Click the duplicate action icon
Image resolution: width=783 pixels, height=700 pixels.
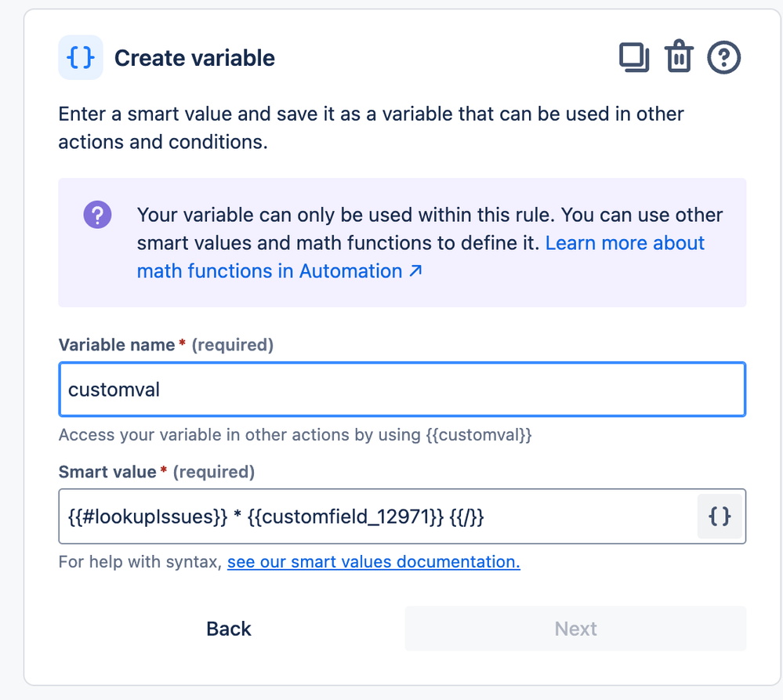point(634,58)
